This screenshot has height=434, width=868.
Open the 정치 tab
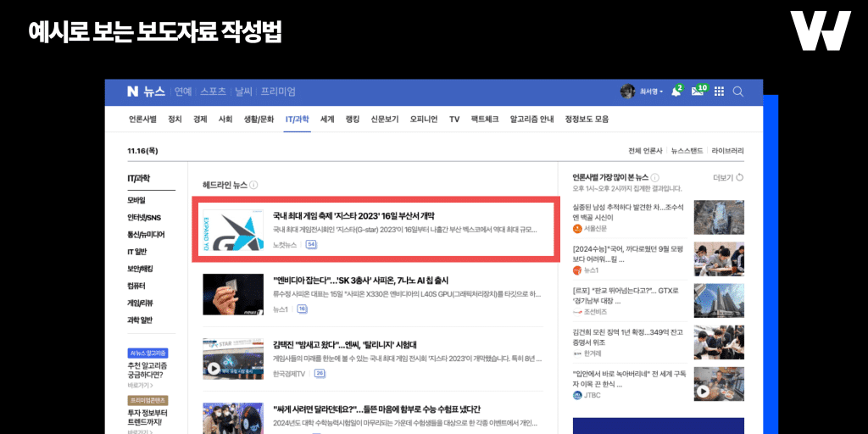(175, 119)
